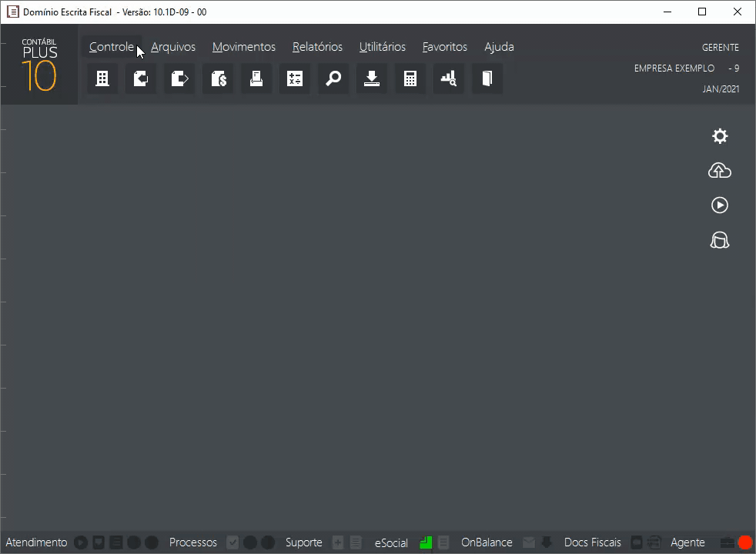Click the printer toolbar icon
Screen dimensions: 756x554
click(x=256, y=78)
